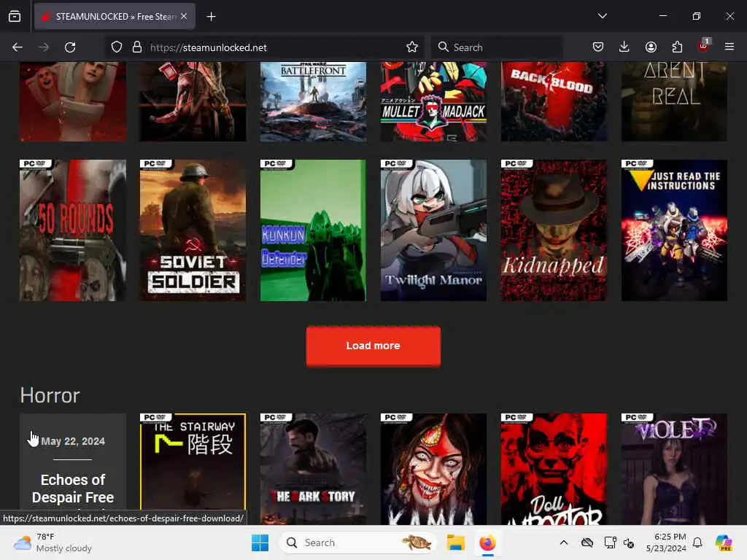The width and height of the screenshot is (747, 560).
Task: Open the Star Wars Battlefront cover
Action: pos(313,101)
